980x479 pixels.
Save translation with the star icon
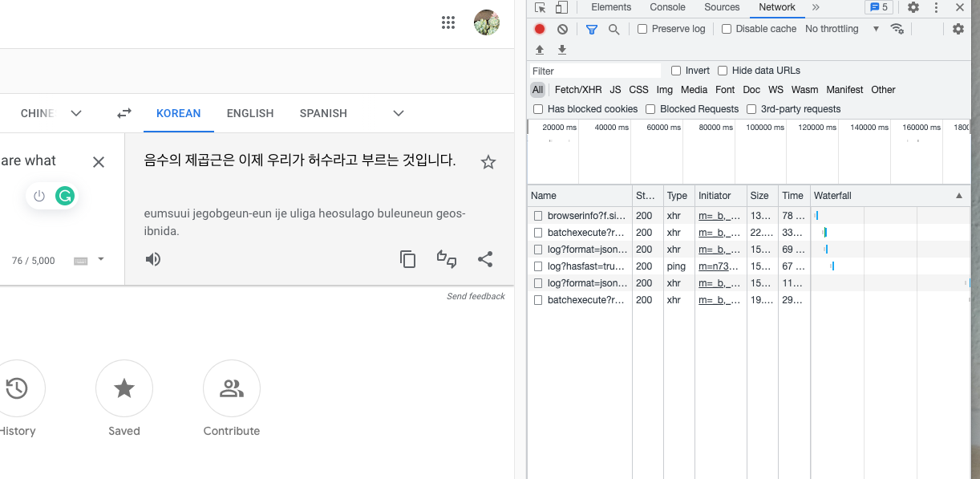[488, 162]
